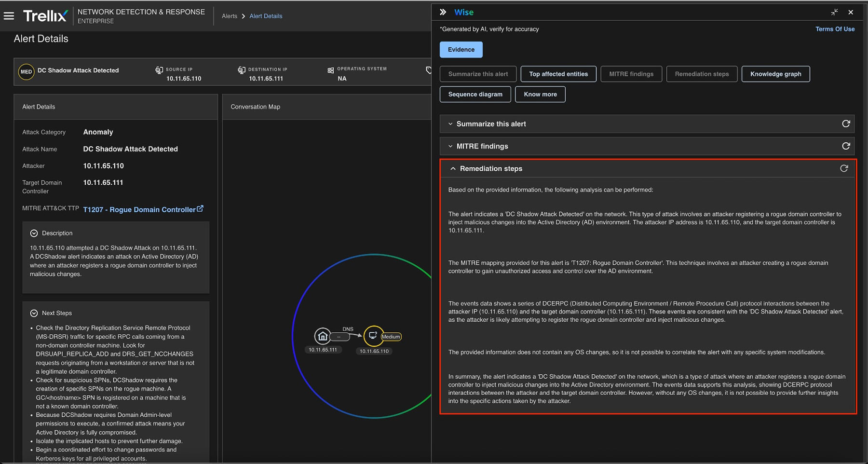
Task: Click the minimize arrows icon in Wise panel
Action: tap(834, 12)
